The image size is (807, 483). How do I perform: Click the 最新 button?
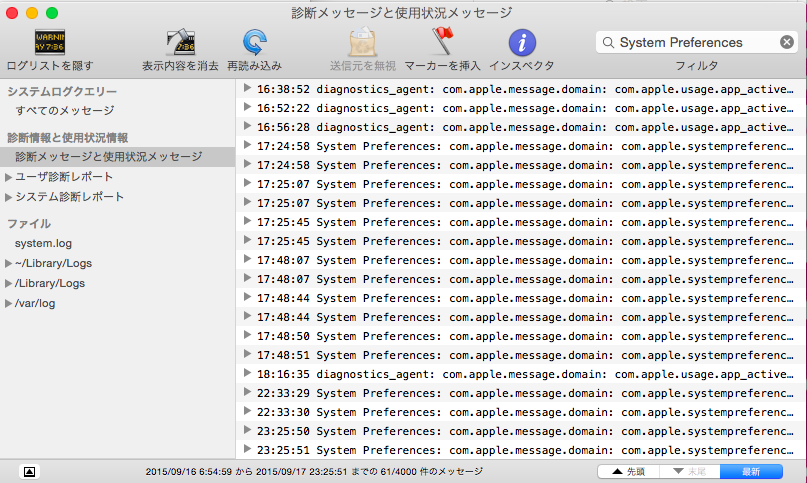coord(751,471)
